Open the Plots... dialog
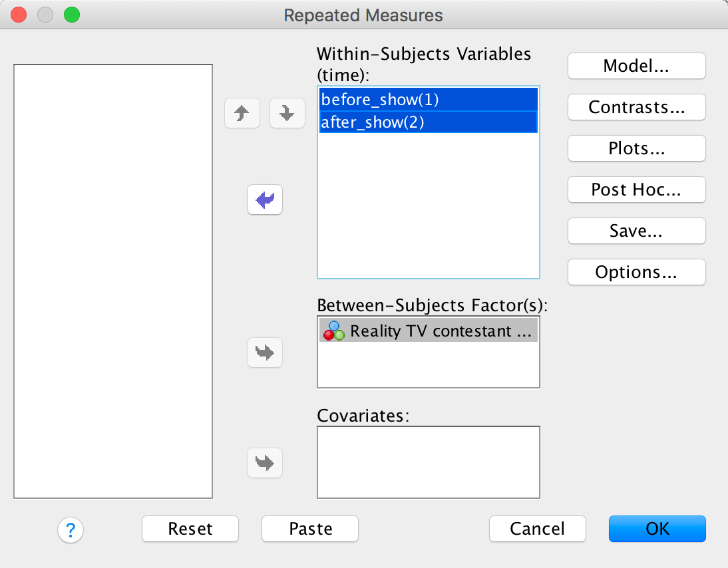 (636, 148)
